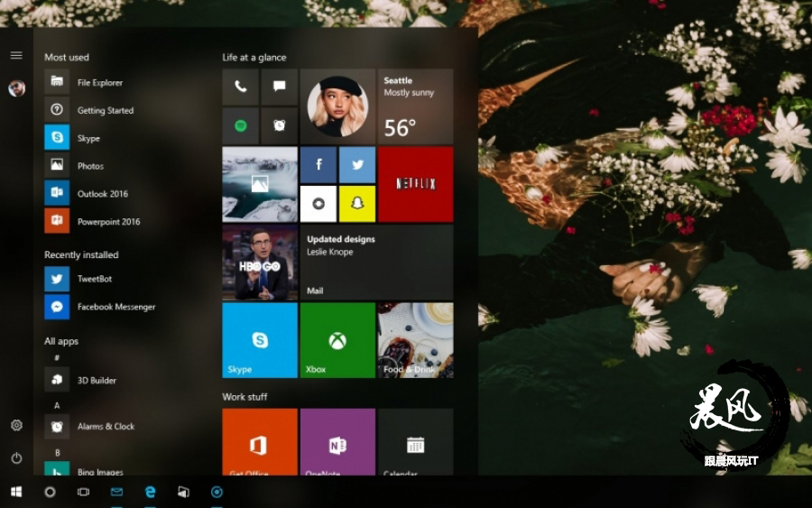Click the Phone small tile
Screen dimensions: 812x508
(x=241, y=87)
